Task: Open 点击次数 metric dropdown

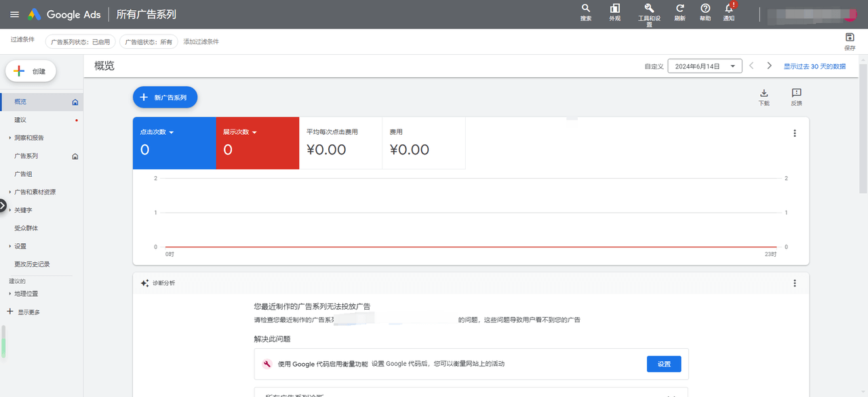Action: pyautogui.click(x=157, y=132)
